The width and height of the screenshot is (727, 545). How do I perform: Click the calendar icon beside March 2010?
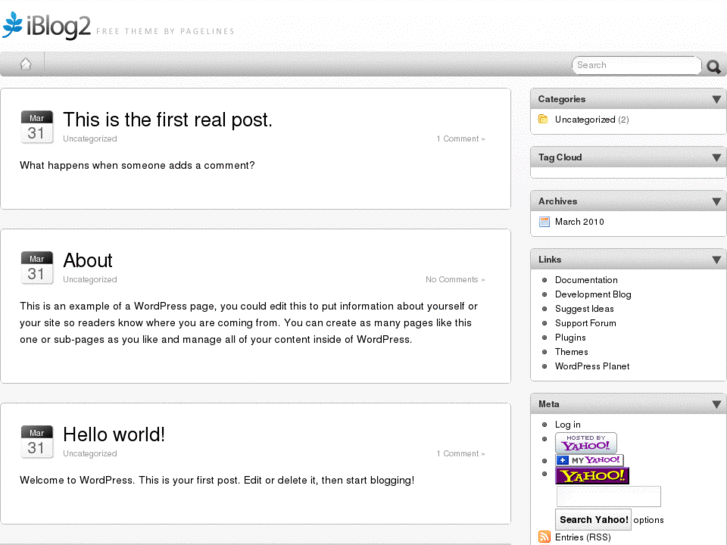click(x=544, y=222)
